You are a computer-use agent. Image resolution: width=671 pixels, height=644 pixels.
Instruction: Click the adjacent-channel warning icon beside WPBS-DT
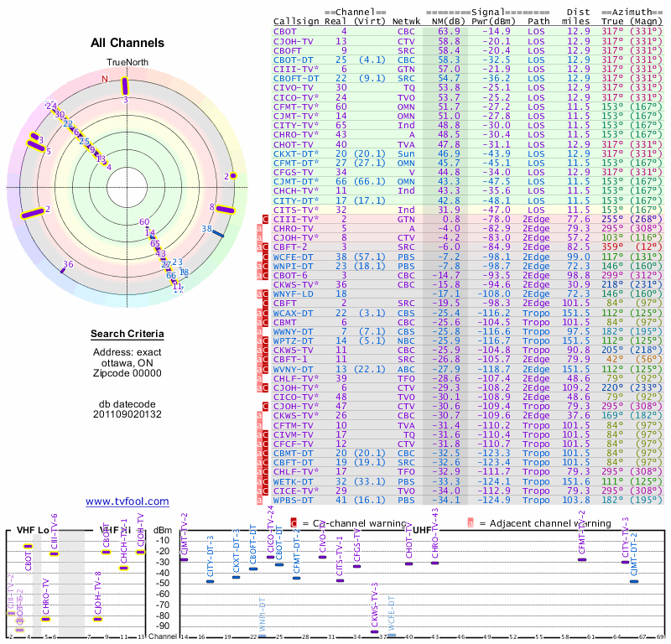pyautogui.click(x=261, y=500)
